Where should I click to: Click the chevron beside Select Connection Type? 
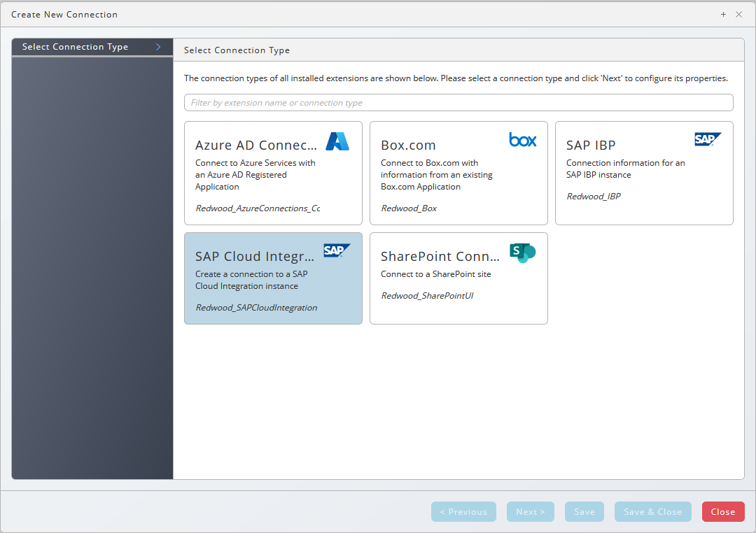158,47
